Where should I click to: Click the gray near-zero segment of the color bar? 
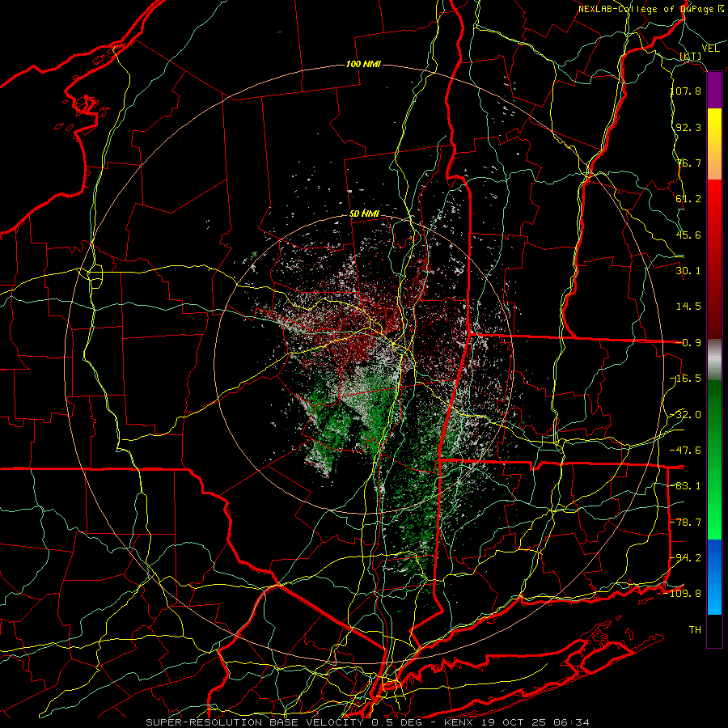pyautogui.click(x=714, y=360)
